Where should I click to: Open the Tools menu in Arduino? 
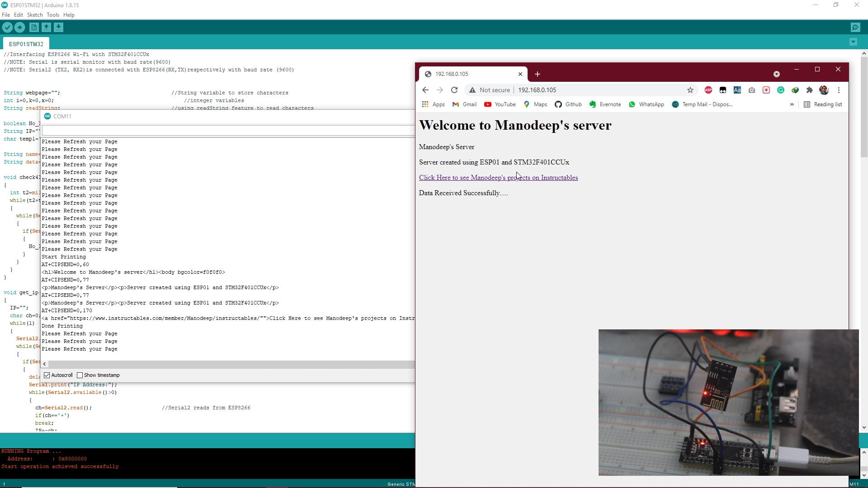point(53,15)
